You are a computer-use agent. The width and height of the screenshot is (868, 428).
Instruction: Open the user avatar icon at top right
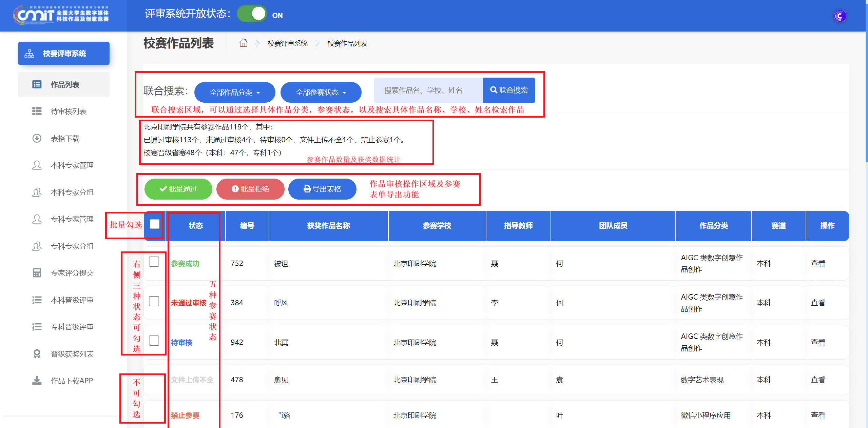click(840, 16)
